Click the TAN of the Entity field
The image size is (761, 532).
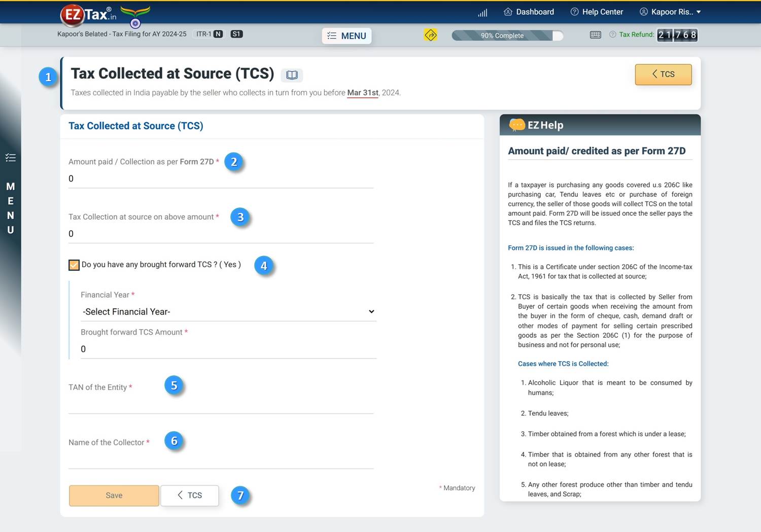click(221, 404)
